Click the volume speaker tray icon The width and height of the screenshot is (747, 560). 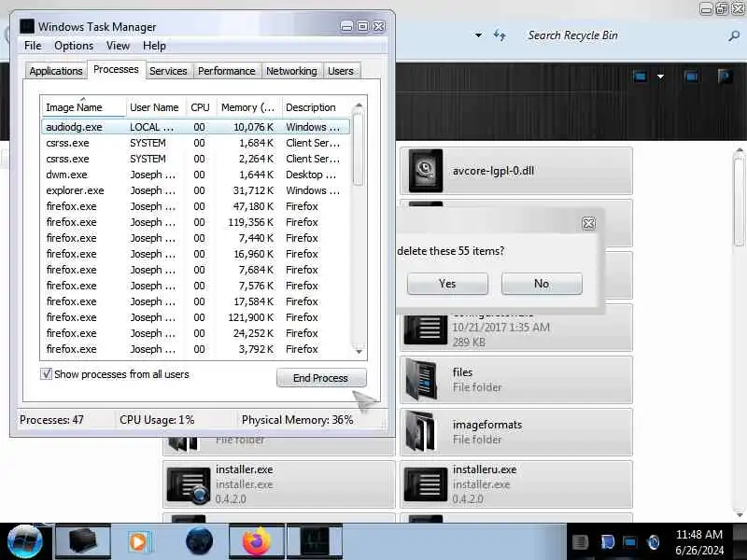[x=654, y=541]
